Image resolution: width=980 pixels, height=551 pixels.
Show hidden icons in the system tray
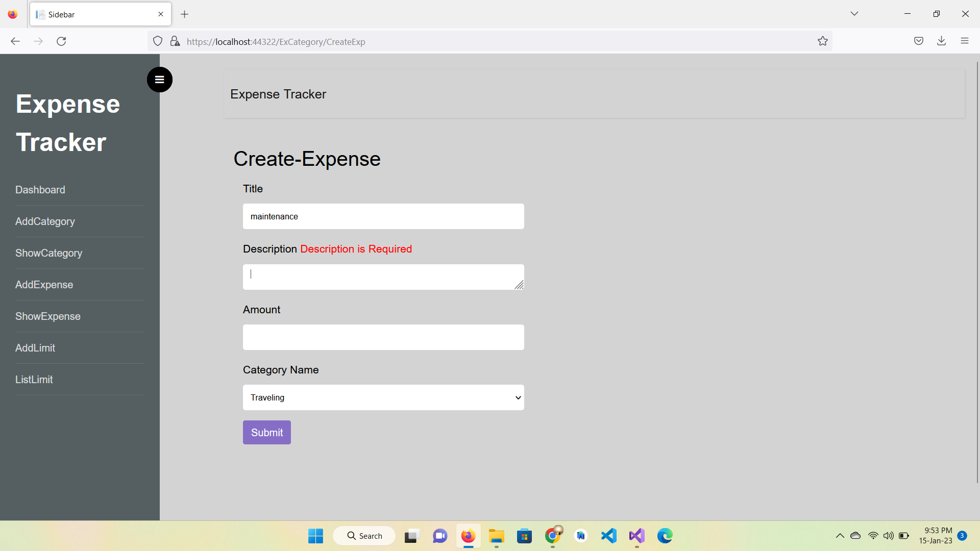click(x=839, y=536)
